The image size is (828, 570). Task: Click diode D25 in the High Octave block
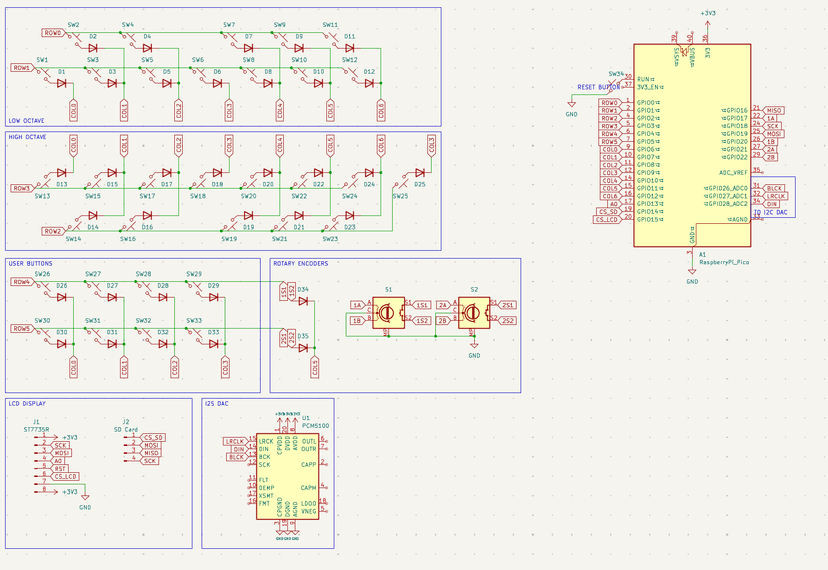pos(419,173)
